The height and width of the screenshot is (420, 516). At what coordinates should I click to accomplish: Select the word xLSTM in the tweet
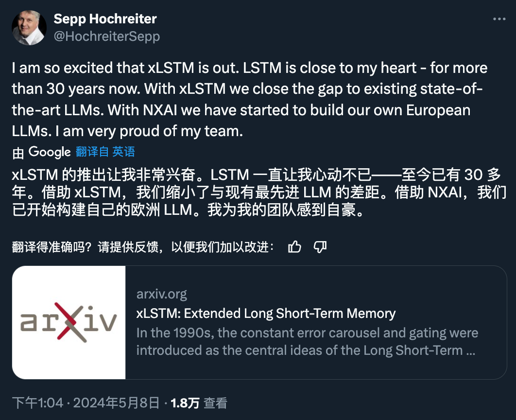(167, 68)
